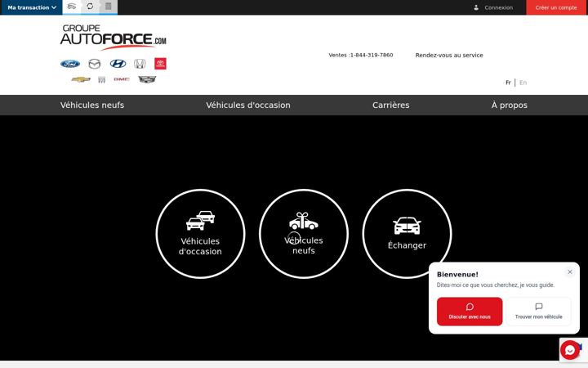The image size is (588, 368).
Task: Open the calculator icon in top toolbar
Action: pos(108,7)
